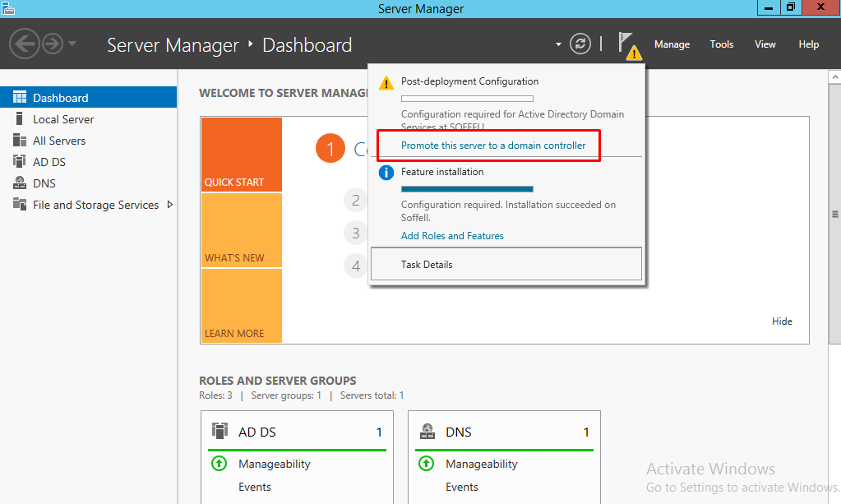Open the Tools menu

click(x=721, y=44)
